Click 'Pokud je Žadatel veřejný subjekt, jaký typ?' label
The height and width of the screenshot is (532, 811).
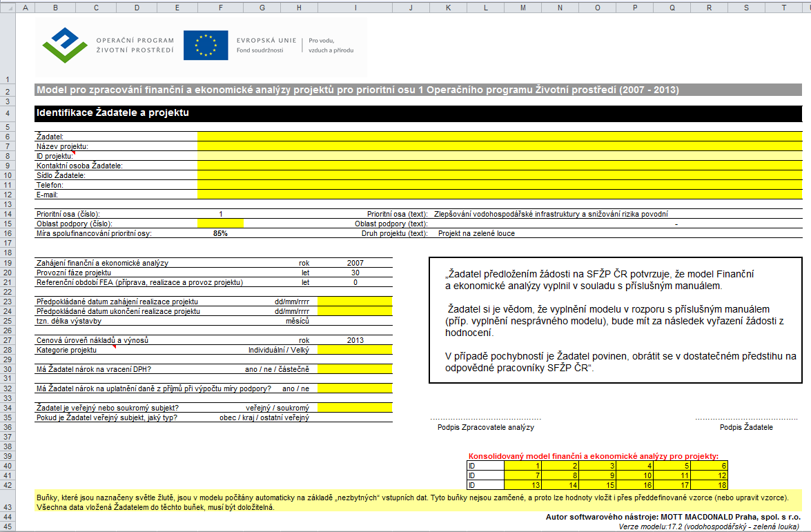pyautogui.click(x=107, y=417)
